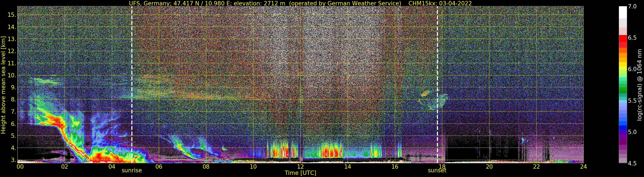
Task: Click the white dashed sunset line
Action: click(438, 85)
